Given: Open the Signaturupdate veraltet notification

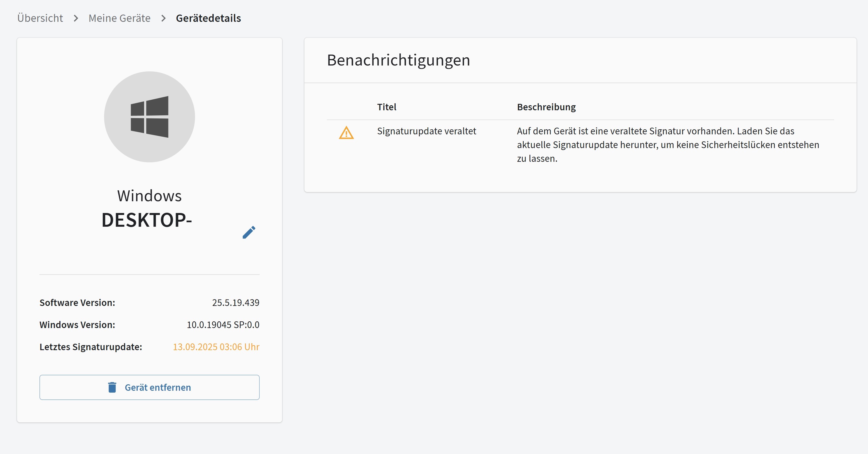Looking at the screenshot, I should click(x=427, y=131).
